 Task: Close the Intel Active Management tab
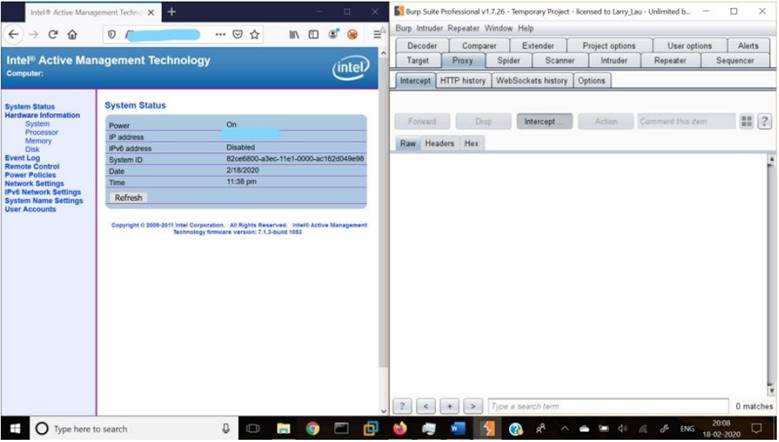[x=151, y=12]
